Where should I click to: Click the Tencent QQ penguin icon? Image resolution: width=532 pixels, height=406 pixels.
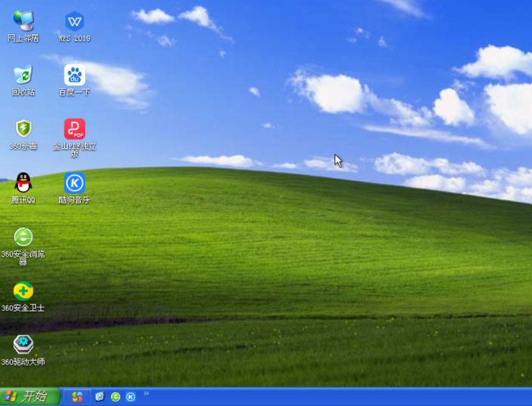[23, 183]
